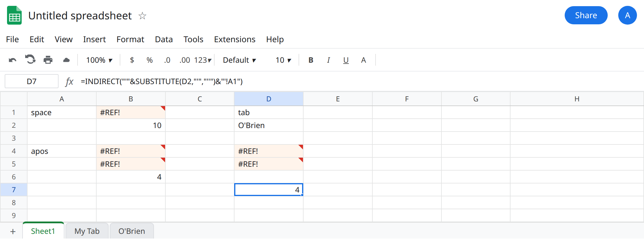This screenshot has width=644, height=252.
Task: Open the Data menu
Action: coord(164,39)
